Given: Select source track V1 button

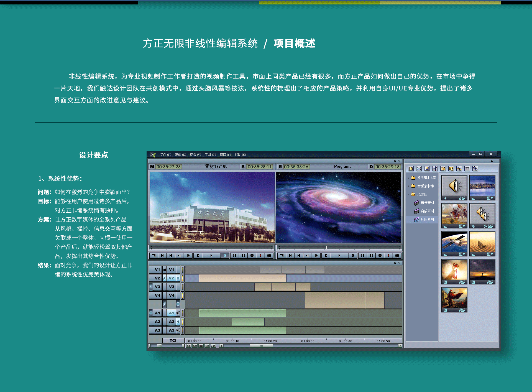Looking at the screenshot, I should point(157,269).
